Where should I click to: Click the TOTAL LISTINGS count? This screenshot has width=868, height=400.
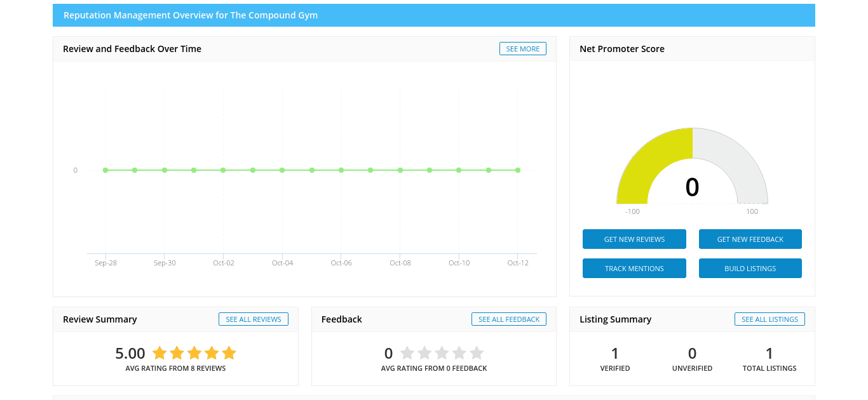[x=770, y=353]
